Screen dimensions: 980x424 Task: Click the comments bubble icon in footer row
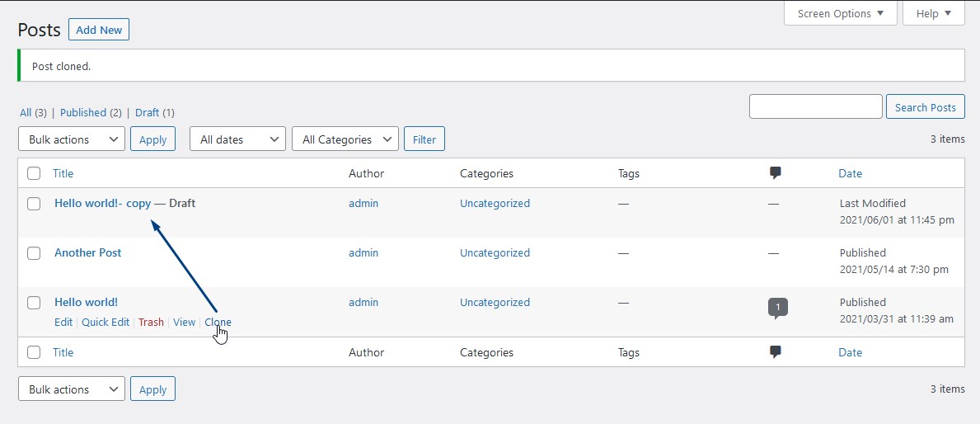pos(776,352)
